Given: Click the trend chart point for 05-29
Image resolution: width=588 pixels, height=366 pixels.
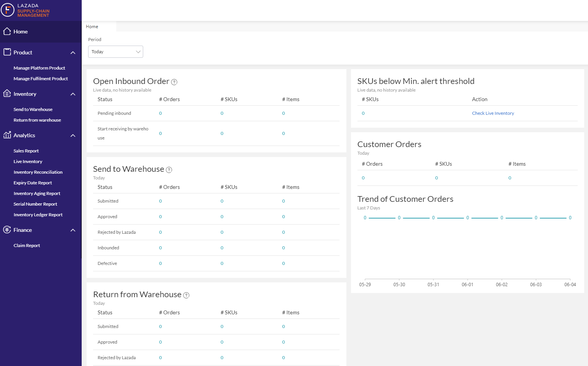Looking at the screenshot, I should coord(365,218).
